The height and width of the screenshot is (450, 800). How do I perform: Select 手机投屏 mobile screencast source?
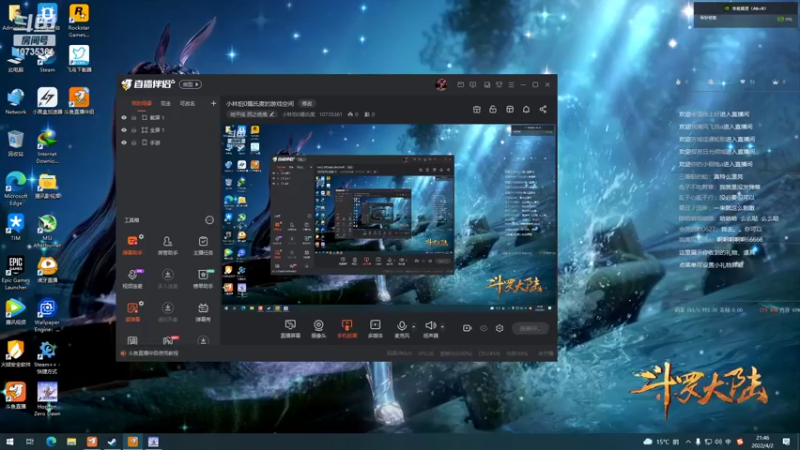[347, 329]
